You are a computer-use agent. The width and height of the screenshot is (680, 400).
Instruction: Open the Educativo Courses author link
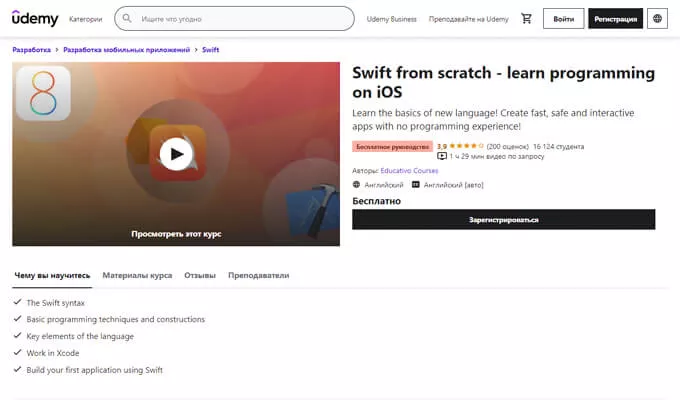409,170
